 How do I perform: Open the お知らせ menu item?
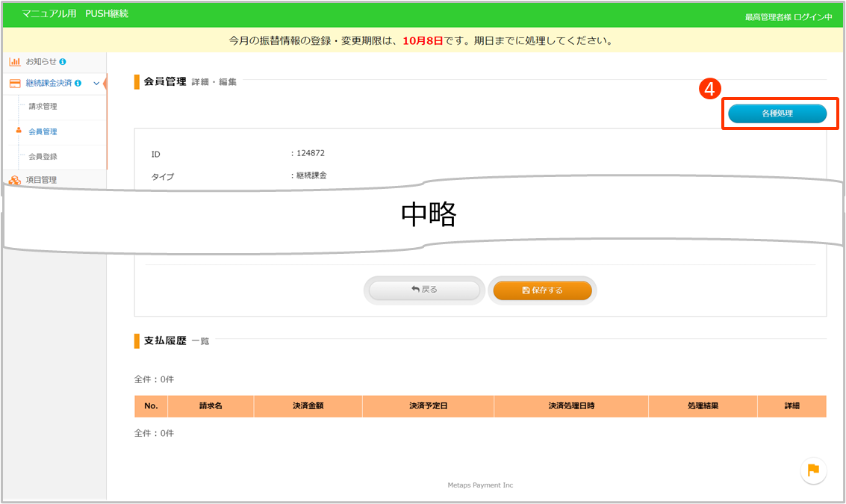40,61
